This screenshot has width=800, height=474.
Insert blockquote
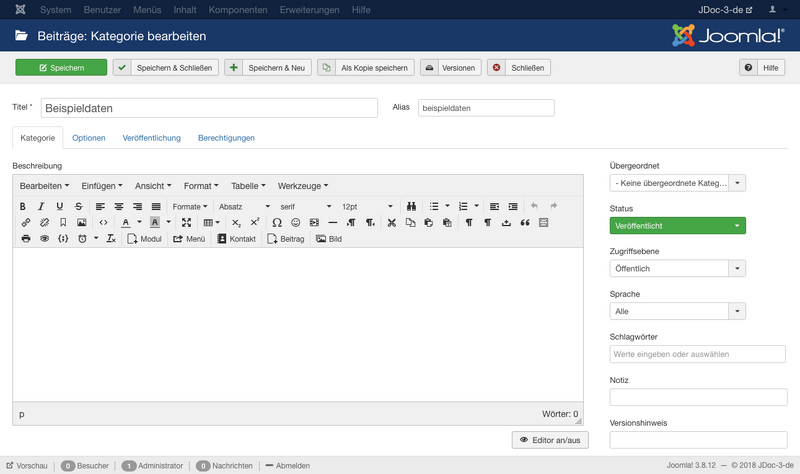524,222
